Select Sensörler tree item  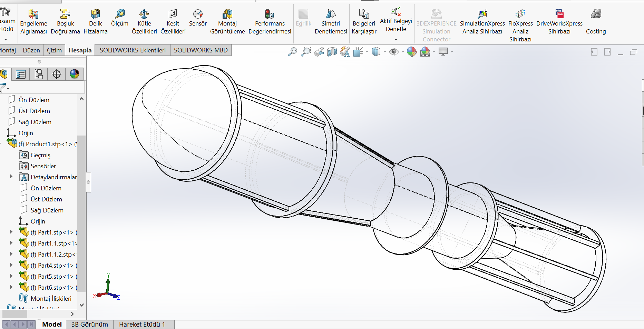(x=43, y=166)
